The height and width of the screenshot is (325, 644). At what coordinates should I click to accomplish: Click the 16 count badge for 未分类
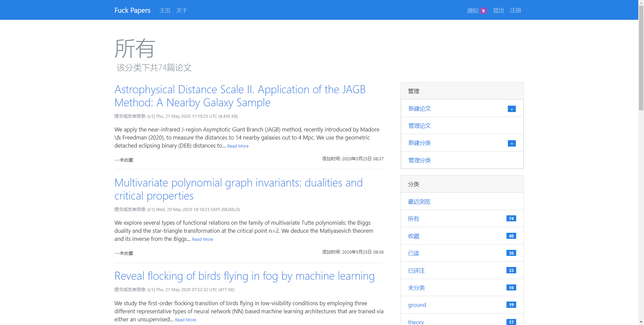tap(511, 287)
